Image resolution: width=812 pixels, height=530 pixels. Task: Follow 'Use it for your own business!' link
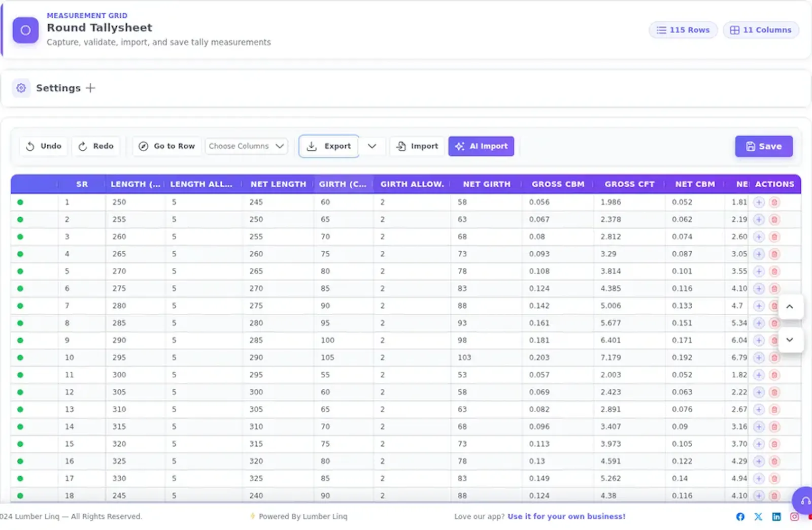click(x=566, y=516)
